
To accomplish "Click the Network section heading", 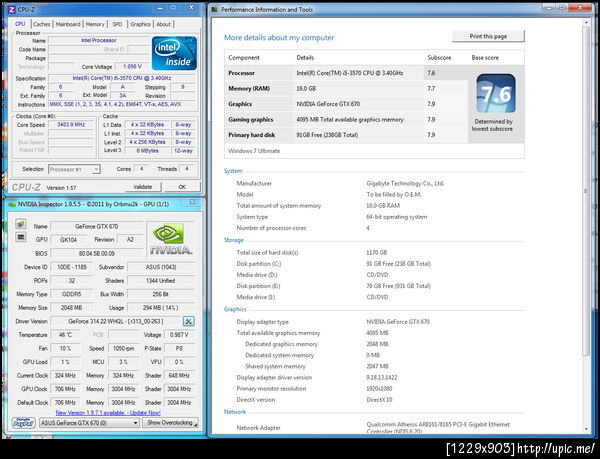I will 235,412.
